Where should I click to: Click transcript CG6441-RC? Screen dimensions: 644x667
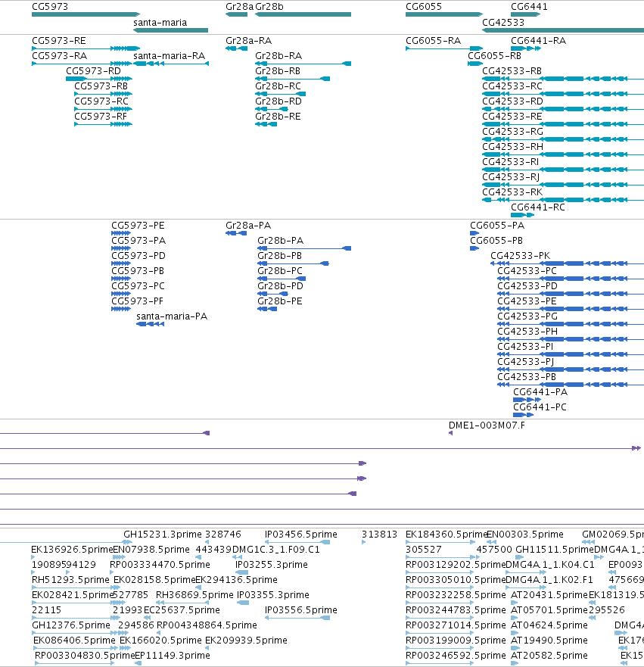(x=522, y=215)
